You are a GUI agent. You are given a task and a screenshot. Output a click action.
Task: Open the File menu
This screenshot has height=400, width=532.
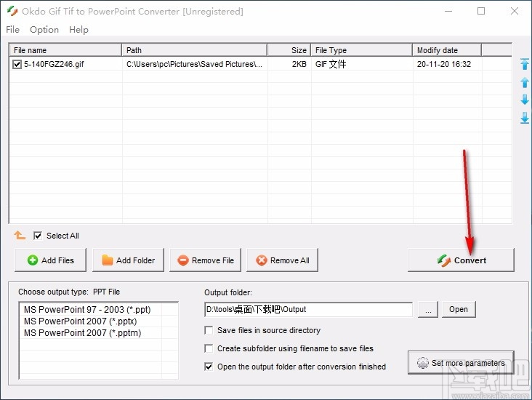pos(12,30)
